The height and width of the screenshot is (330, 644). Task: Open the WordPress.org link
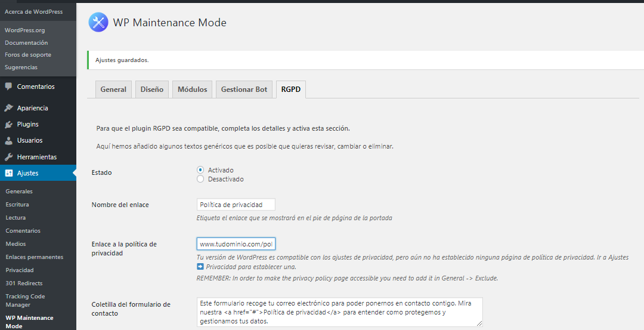(x=24, y=30)
